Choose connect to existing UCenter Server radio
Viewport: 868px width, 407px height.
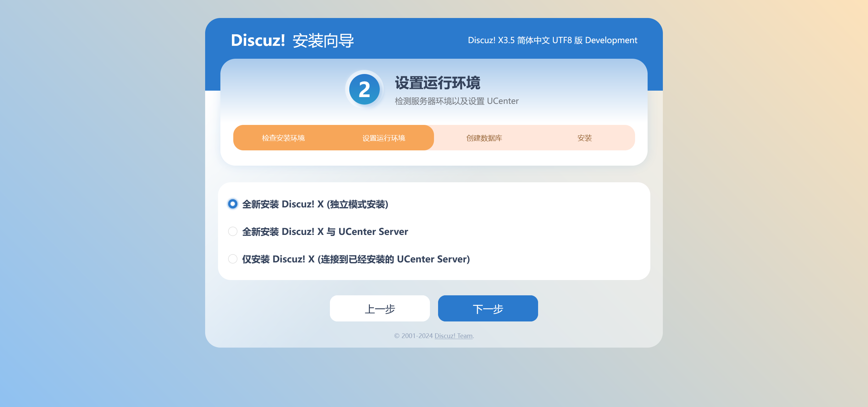coord(233,259)
